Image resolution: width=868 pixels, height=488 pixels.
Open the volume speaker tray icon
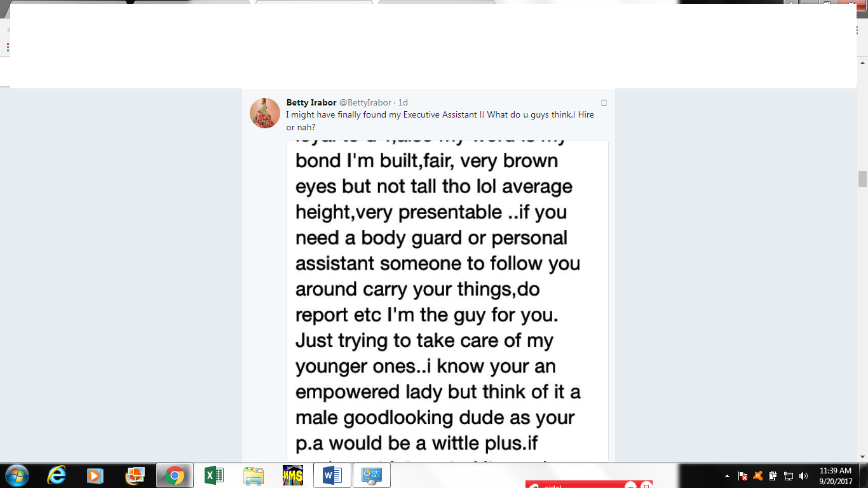[x=803, y=476]
